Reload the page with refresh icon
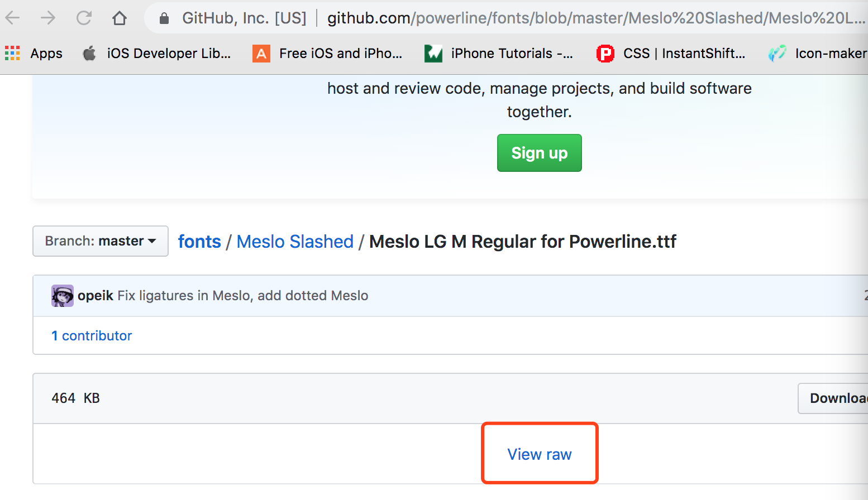Image resolution: width=868 pixels, height=500 pixels. click(84, 18)
